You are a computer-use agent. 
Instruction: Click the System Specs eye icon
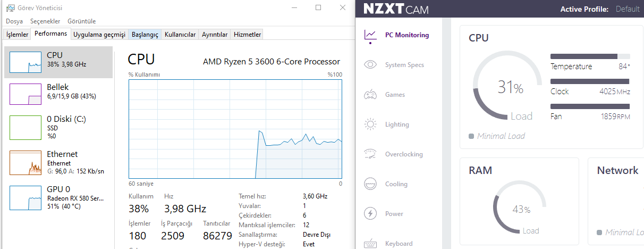(370, 65)
